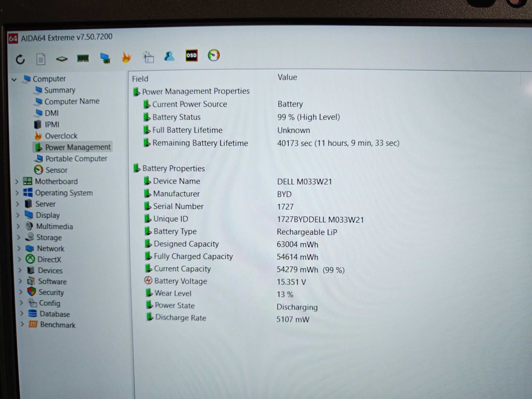Open the Report page icon
The height and width of the screenshot is (399, 532).
41,59
